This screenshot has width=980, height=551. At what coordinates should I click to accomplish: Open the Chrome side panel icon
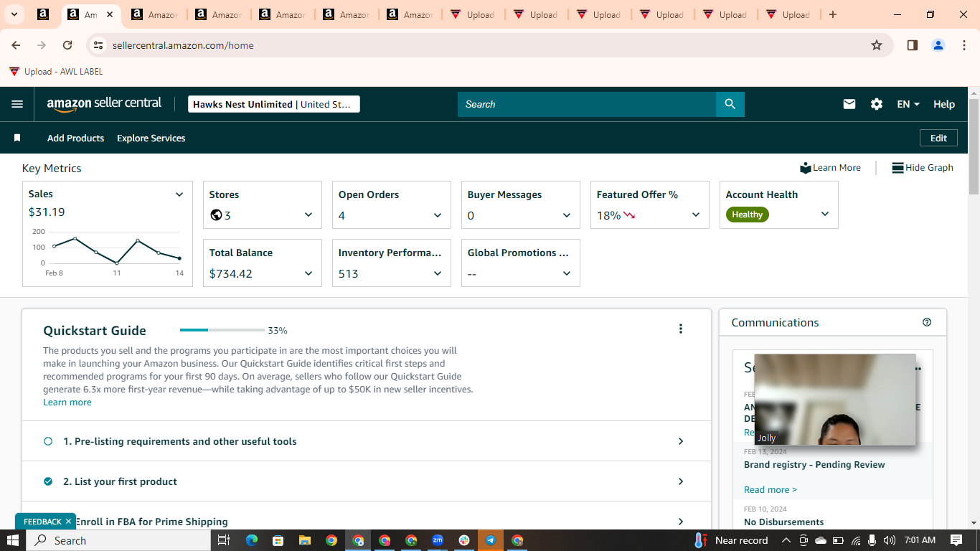pos(913,45)
